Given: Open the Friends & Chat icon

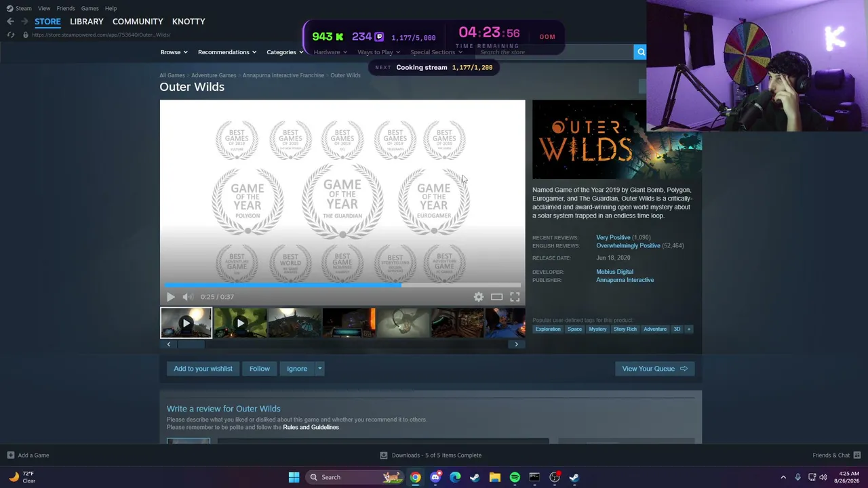Looking at the screenshot, I should click(x=856, y=455).
